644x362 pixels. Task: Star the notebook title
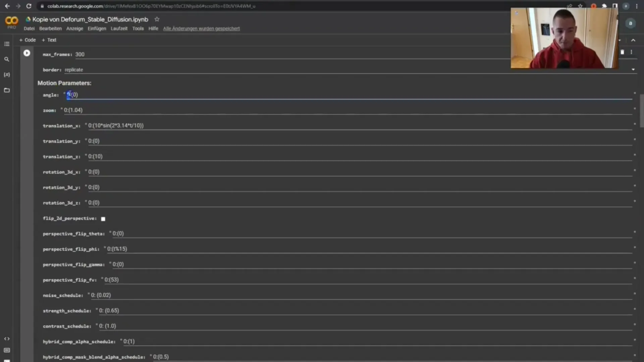pyautogui.click(x=157, y=19)
